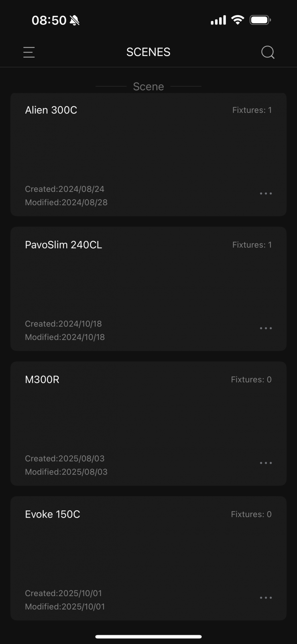Open more options for Alien 300C

click(x=266, y=194)
